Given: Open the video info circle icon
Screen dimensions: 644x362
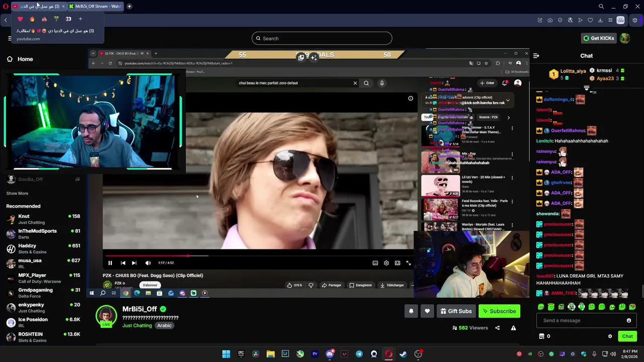Looking at the screenshot, I should click(411, 99).
